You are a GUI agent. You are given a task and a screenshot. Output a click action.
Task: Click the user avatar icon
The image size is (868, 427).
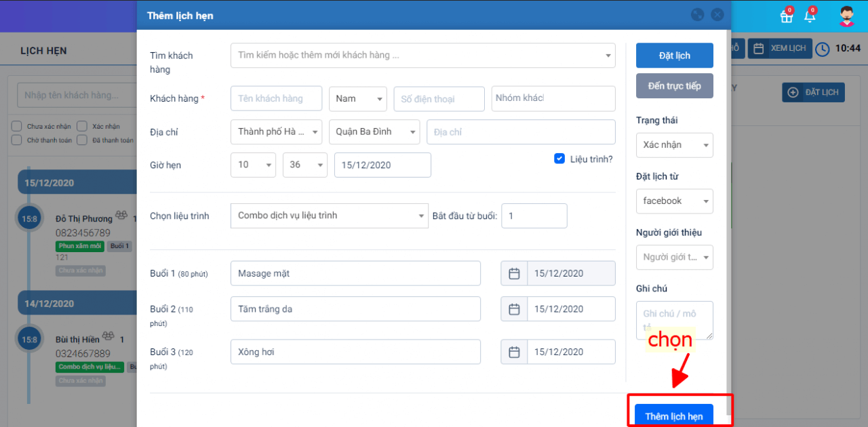(x=846, y=16)
